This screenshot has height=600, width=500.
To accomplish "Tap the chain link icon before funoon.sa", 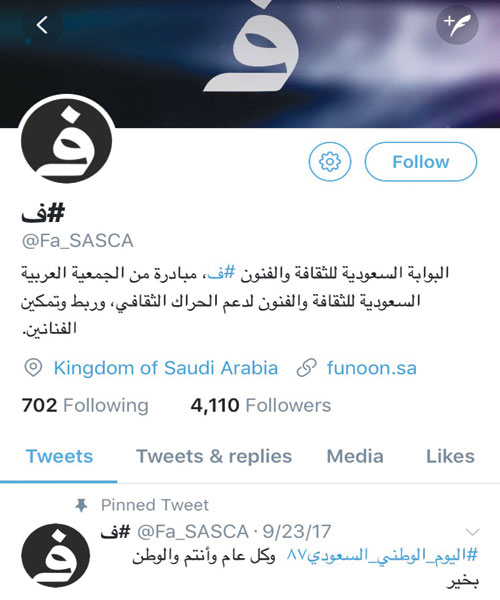I will click(x=306, y=368).
